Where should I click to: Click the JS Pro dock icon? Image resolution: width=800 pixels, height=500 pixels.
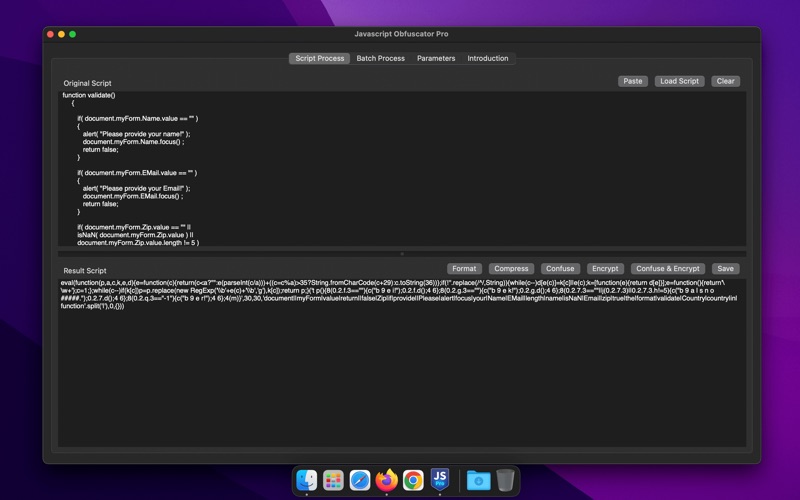coord(439,480)
